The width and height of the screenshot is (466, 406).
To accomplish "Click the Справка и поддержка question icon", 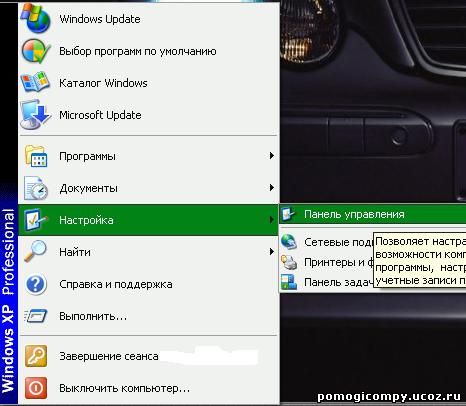I will 36,284.
